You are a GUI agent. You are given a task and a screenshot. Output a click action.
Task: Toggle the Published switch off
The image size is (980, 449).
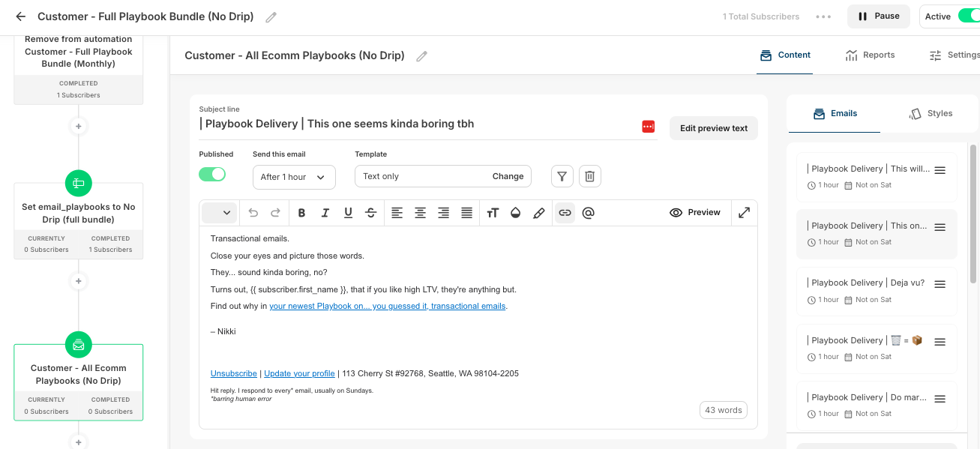pos(212,174)
